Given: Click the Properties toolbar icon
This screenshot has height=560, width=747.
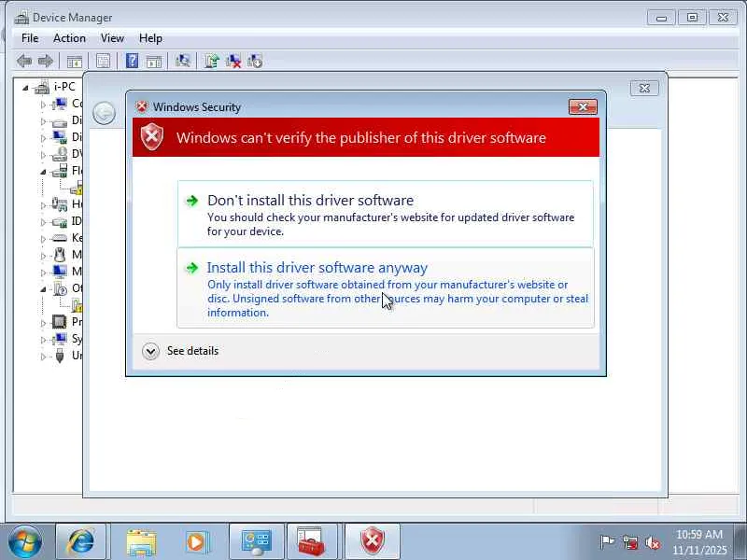Looking at the screenshot, I should point(103,61).
